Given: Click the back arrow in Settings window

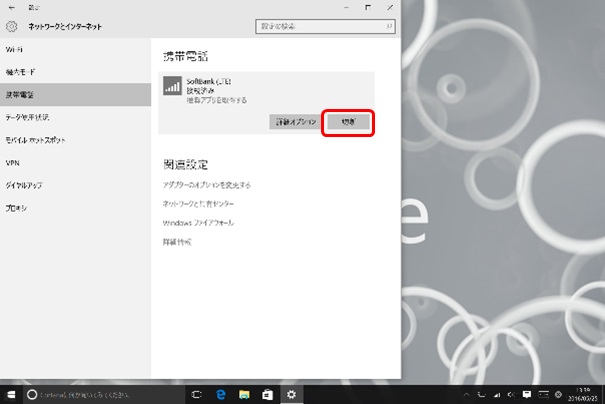Looking at the screenshot, I should (x=12, y=7).
